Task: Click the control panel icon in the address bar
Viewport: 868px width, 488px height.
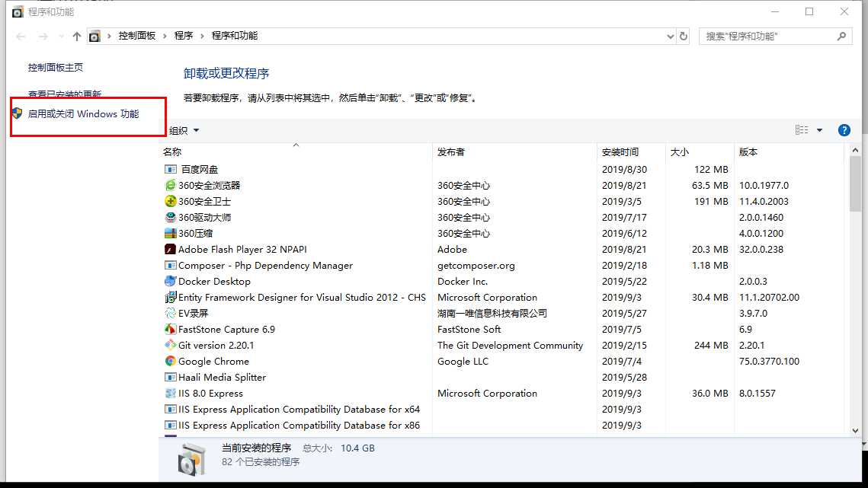Action: 94,37
